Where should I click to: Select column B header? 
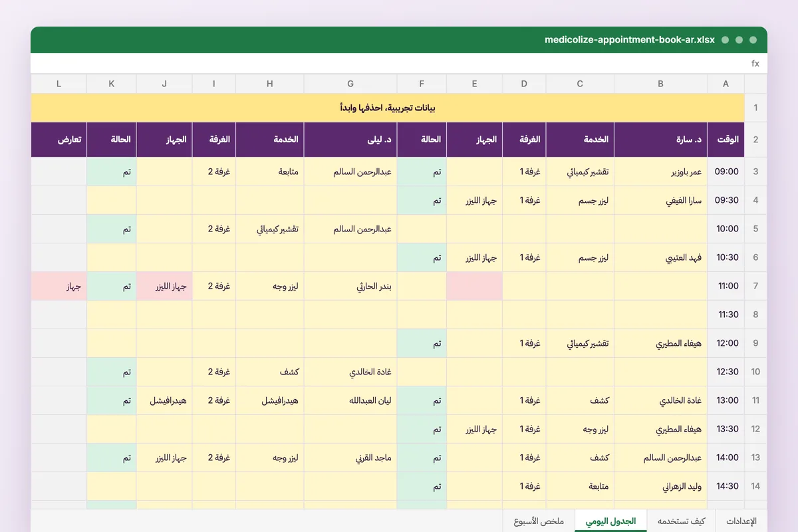click(660, 84)
